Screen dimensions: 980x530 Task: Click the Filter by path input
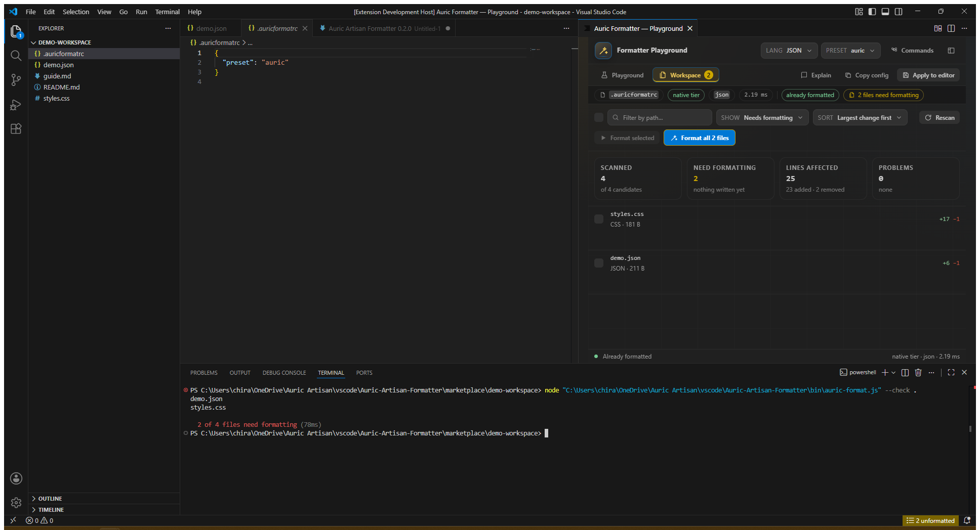point(660,118)
